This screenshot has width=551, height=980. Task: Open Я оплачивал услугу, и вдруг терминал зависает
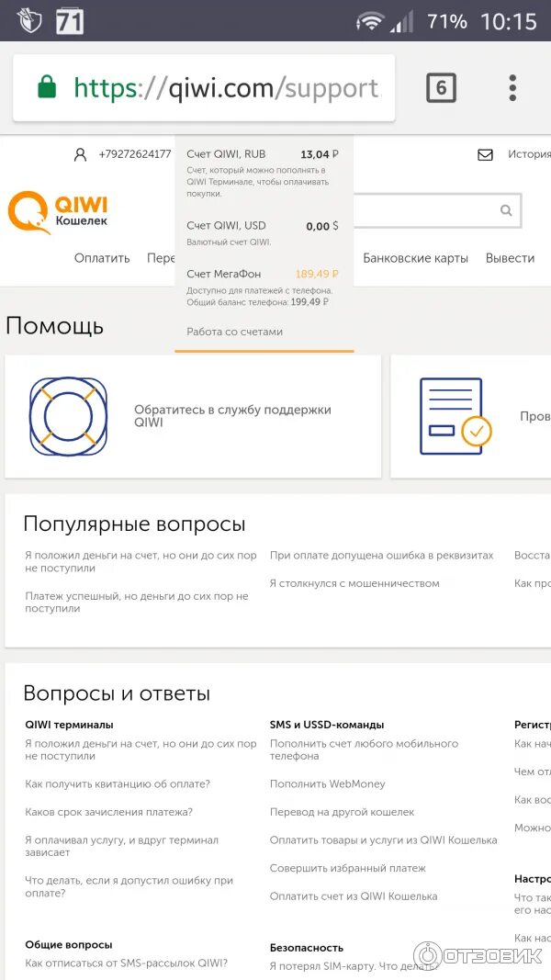(122, 846)
